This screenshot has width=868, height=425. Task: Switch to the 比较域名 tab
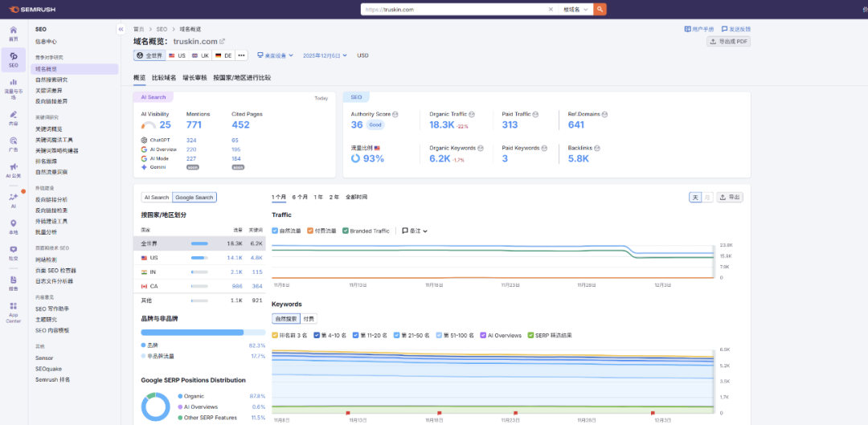click(x=164, y=78)
